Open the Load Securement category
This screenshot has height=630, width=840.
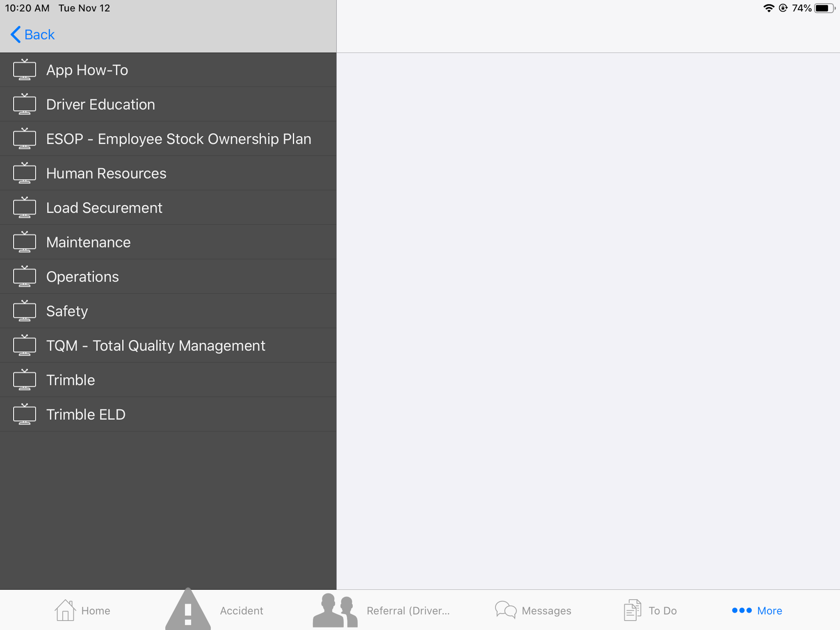[168, 207]
